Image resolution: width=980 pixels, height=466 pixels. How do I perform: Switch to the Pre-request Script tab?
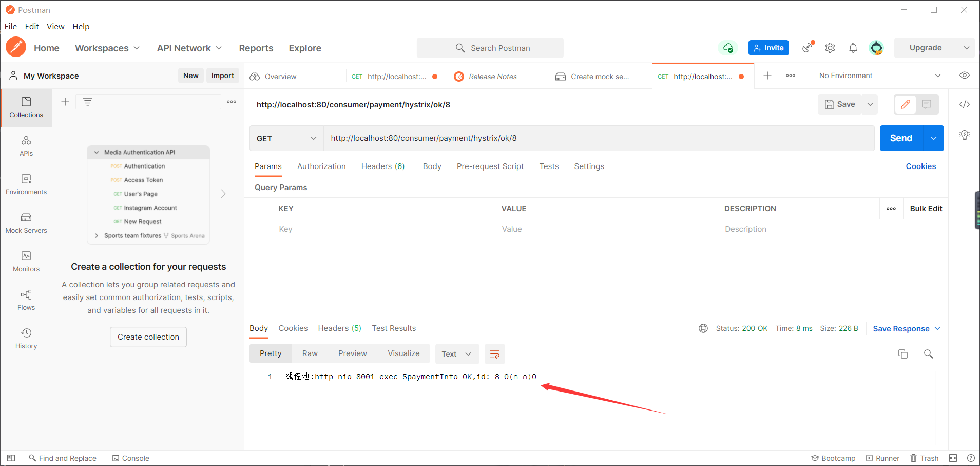click(x=490, y=166)
